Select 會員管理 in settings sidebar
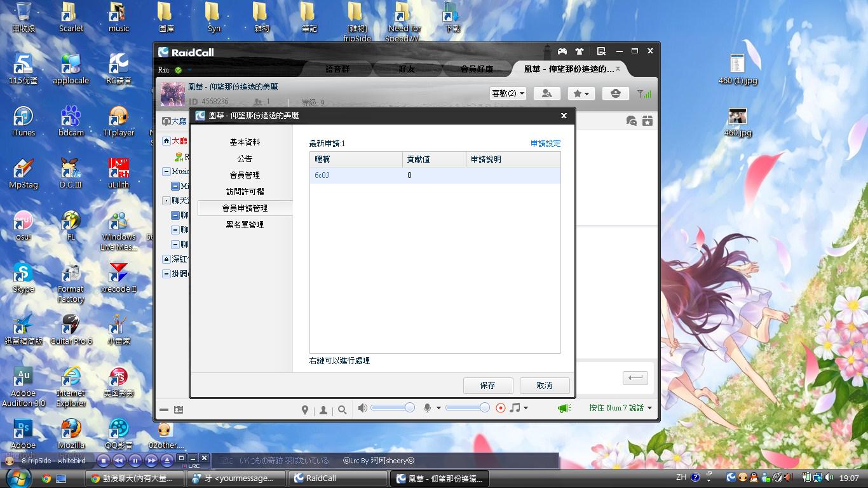This screenshot has width=868, height=488. point(245,175)
